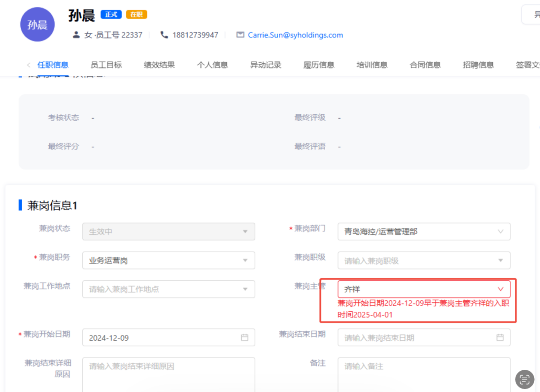Click the 兼岗结束日期 input field
This screenshot has width=540, height=392.
pos(424,338)
